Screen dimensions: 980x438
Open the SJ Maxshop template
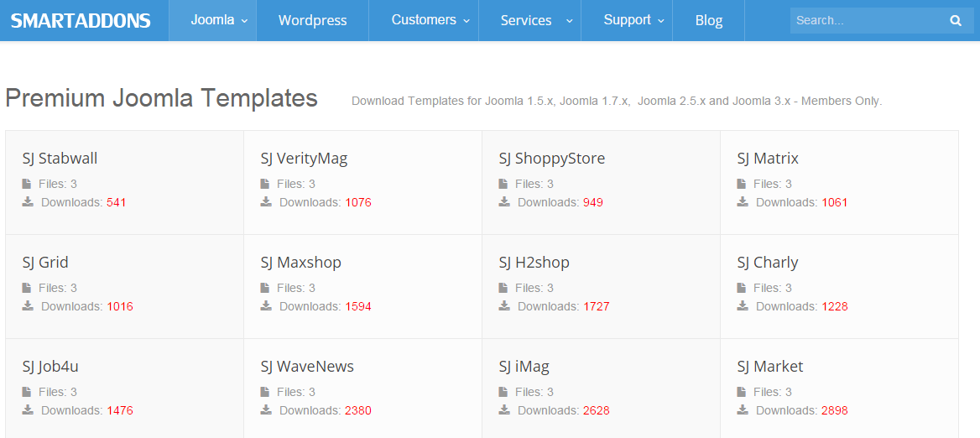(301, 263)
